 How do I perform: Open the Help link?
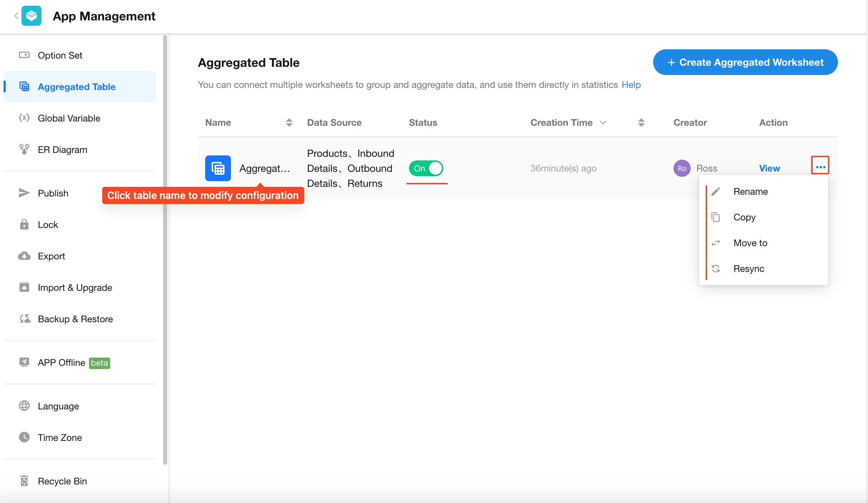coord(631,85)
